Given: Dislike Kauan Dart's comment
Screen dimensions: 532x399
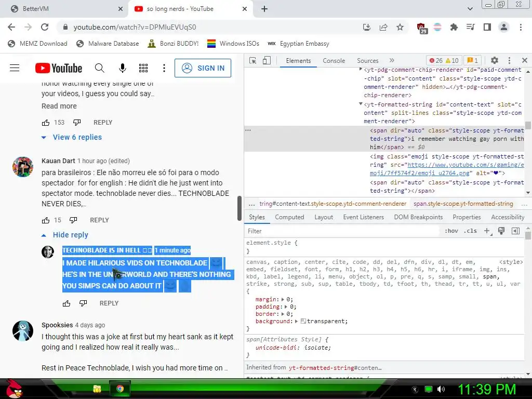Looking at the screenshot, I should [x=73, y=220].
